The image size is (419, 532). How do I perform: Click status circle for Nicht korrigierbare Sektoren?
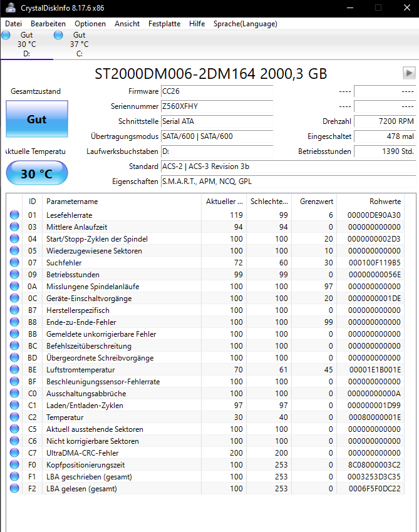pyautogui.click(x=14, y=441)
